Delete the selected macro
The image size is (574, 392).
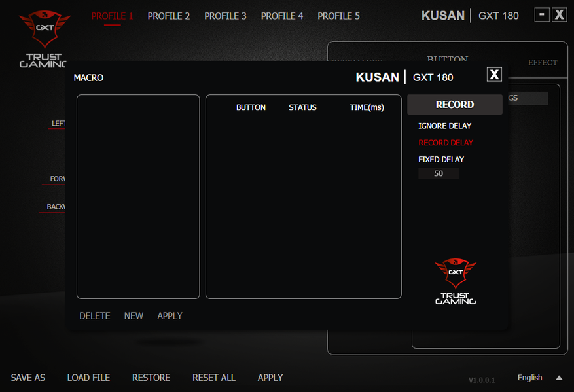[95, 316]
